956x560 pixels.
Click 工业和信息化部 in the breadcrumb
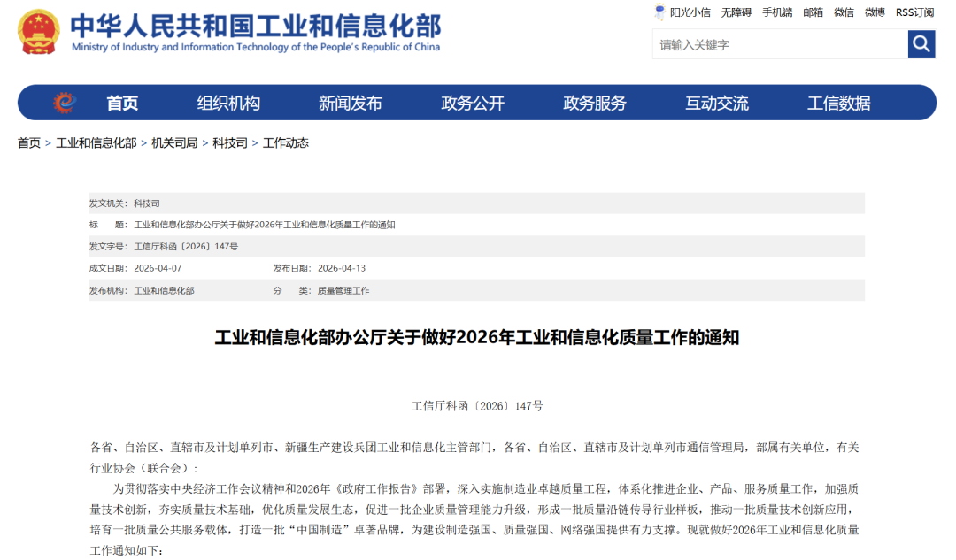click(96, 142)
